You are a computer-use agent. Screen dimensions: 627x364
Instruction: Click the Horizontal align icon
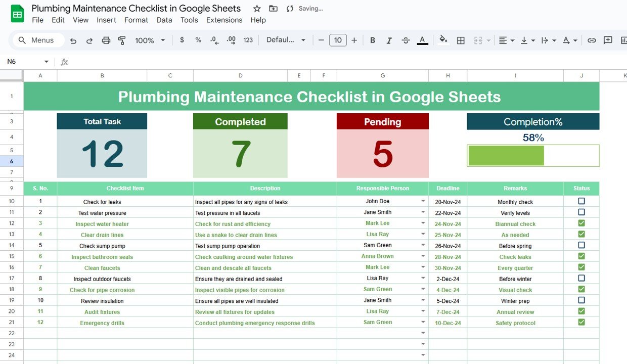[x=503, y=40]
